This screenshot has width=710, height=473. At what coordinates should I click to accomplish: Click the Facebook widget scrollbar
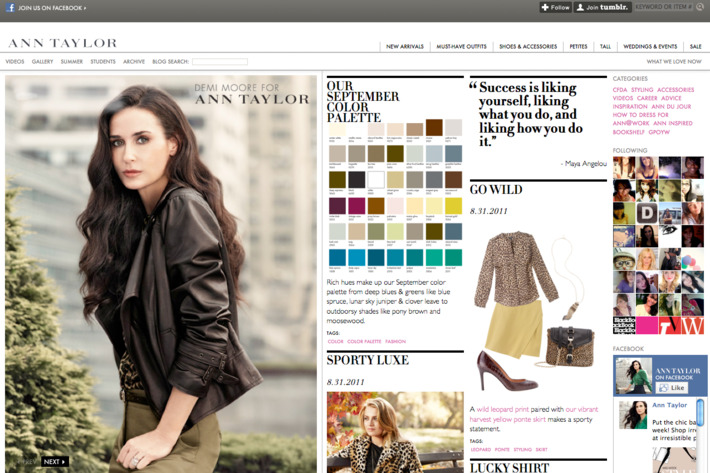pos(700,412)
